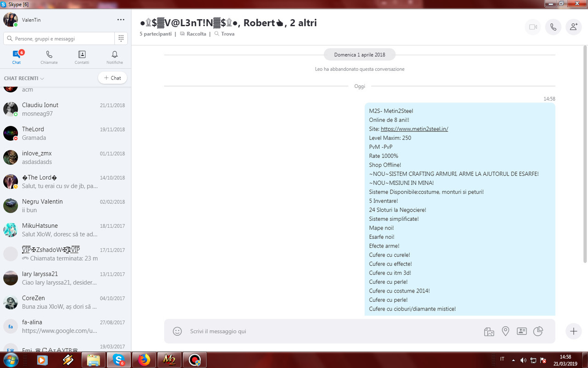This screenshot has width=588, height=368.
Task: Open the Windows Start button
Action: (10, 360)
